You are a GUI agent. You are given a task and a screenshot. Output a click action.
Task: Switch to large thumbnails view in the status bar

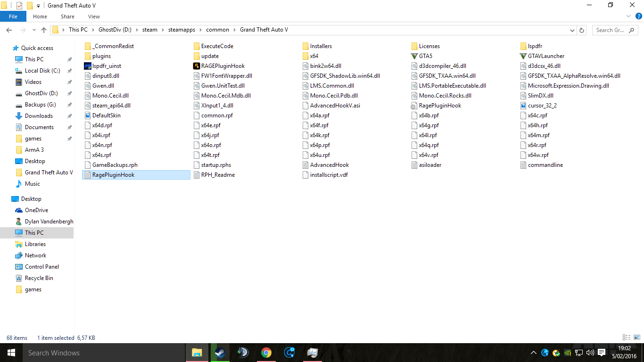tap(636, 337)
